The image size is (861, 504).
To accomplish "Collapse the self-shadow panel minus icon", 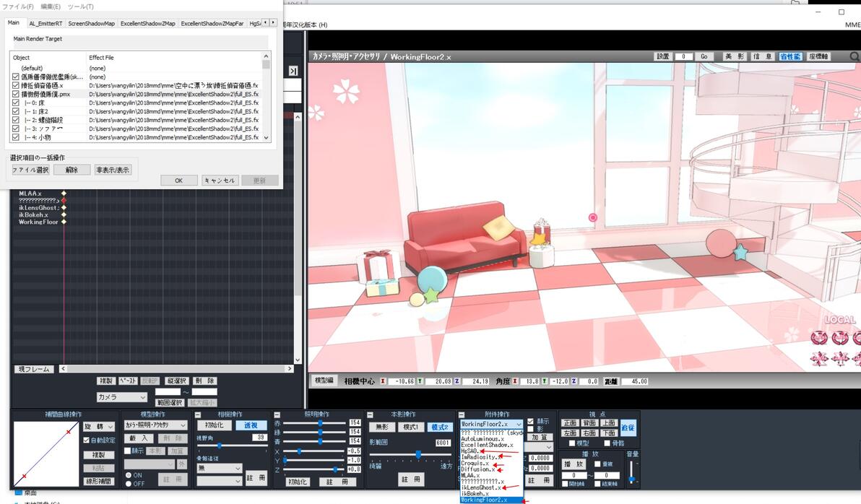I will click(x=370, y=415).
